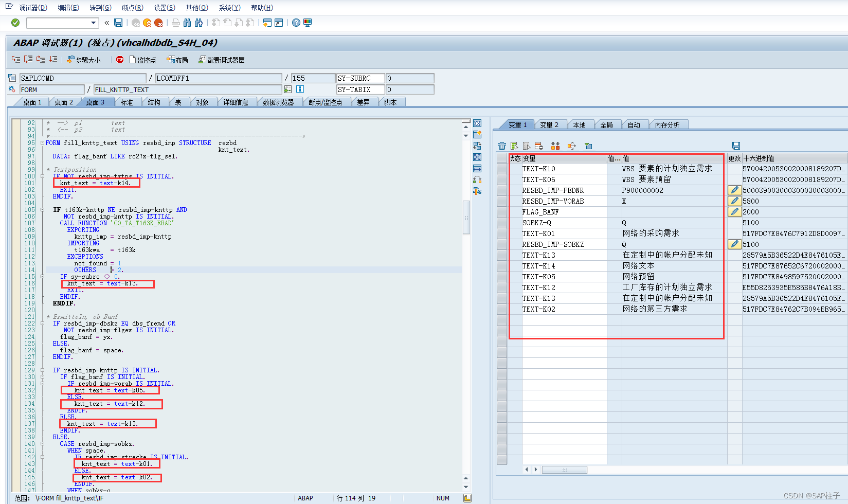
Task: Click the swap tool icon beside the editor
Action: coord(477,146)
